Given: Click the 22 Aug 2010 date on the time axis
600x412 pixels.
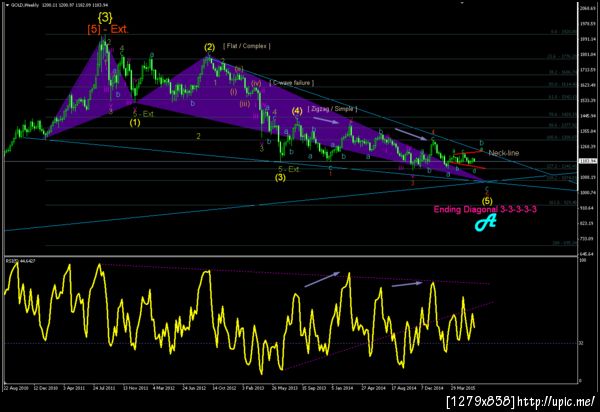Looking at the screenshot, I should point(16,388).
